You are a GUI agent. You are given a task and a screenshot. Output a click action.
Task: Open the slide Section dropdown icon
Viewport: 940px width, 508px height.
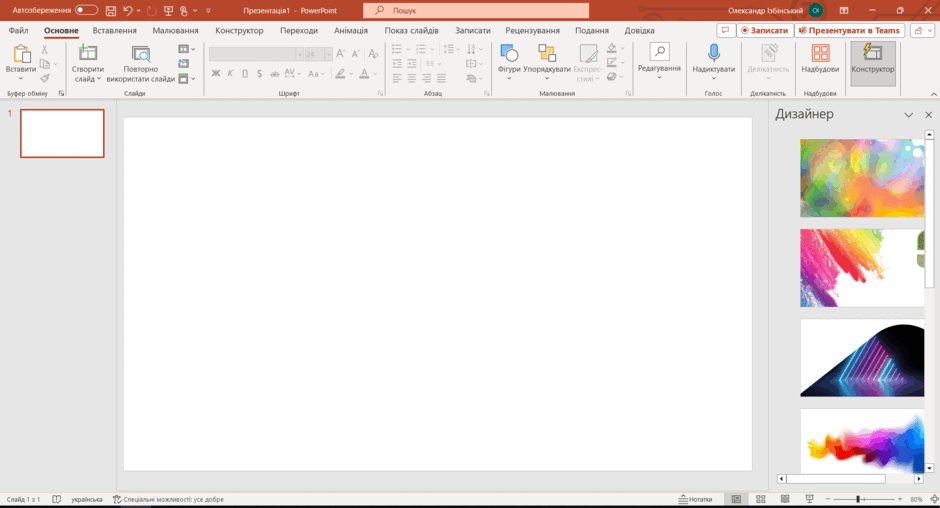[186, 79]
